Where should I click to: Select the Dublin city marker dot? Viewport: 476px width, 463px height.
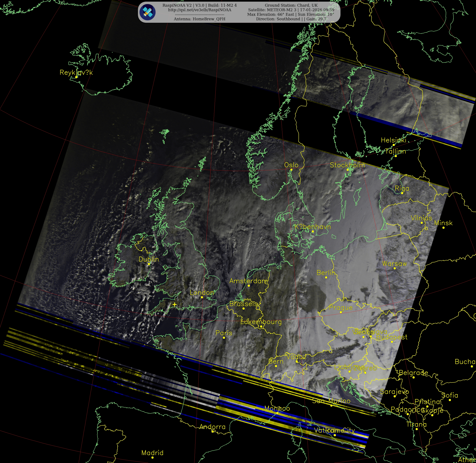pos(149,264)
